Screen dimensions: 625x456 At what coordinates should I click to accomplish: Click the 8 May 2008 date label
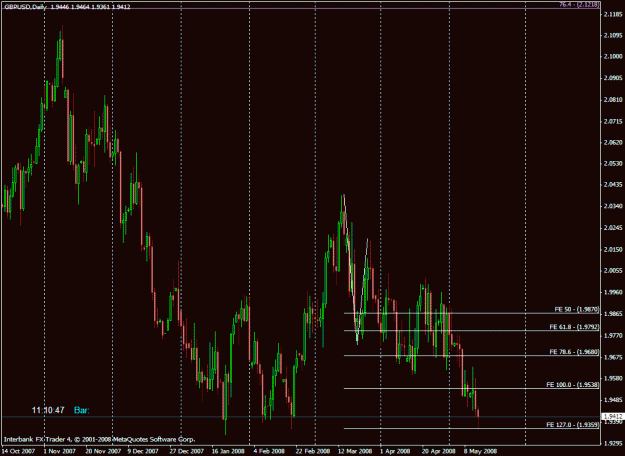(x=481, y=451)
